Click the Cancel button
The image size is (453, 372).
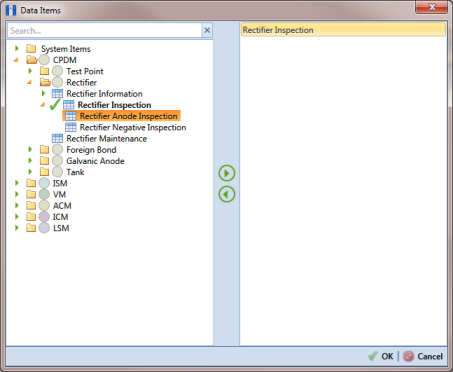click(423, 356)
